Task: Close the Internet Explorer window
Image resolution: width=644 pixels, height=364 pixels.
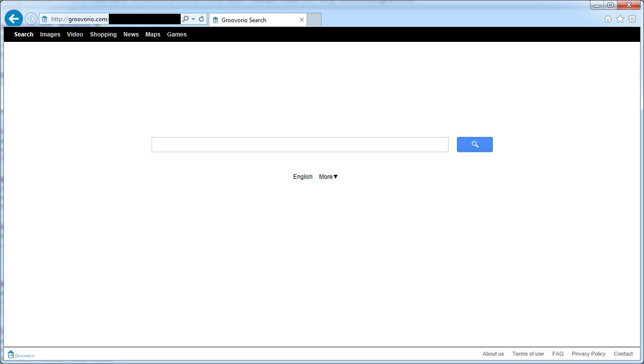Action: (629, 5)
